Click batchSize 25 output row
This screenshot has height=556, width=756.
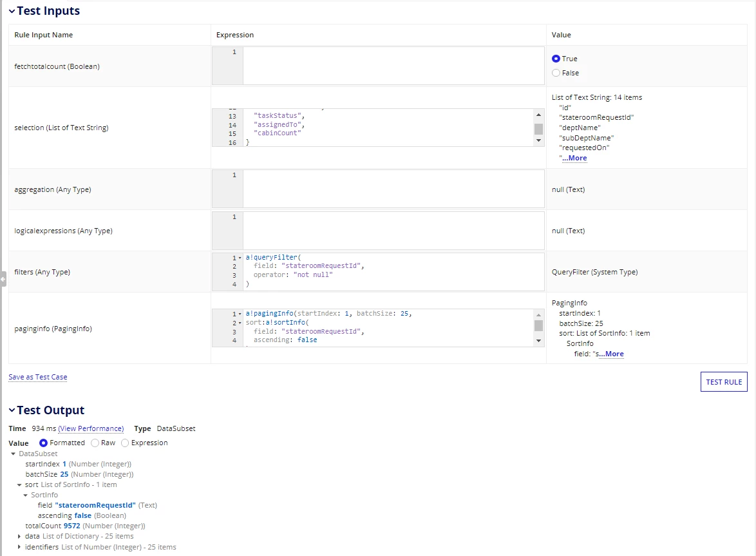pos(80,475)
